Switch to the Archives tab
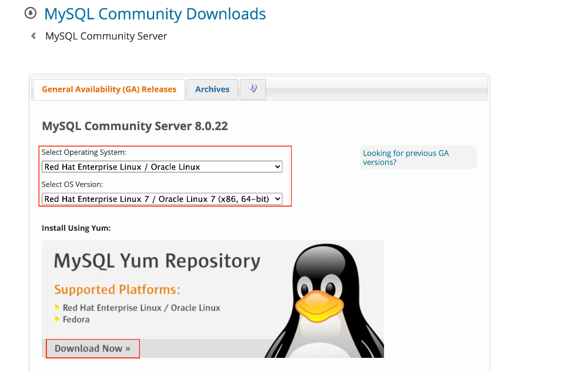Viewport: 588px width, 372px height. (212, 89)
